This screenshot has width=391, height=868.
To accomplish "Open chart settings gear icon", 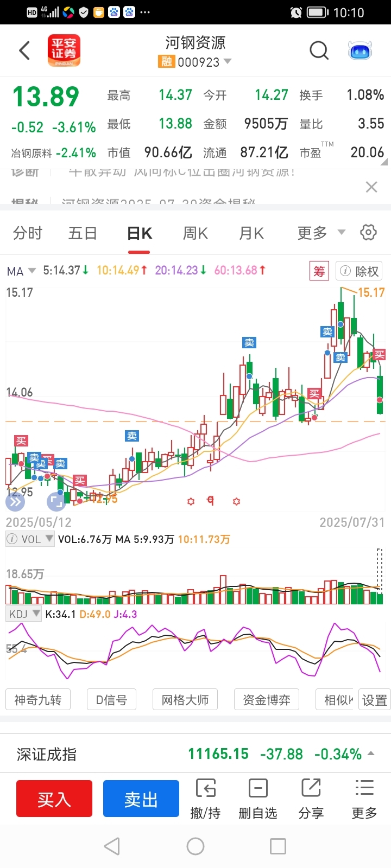I will coord(368,232).
